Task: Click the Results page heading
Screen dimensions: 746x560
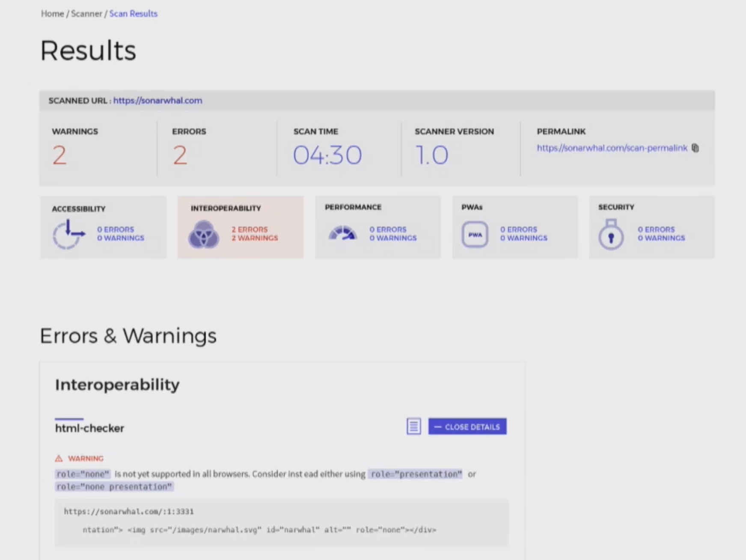Action: 88,50
